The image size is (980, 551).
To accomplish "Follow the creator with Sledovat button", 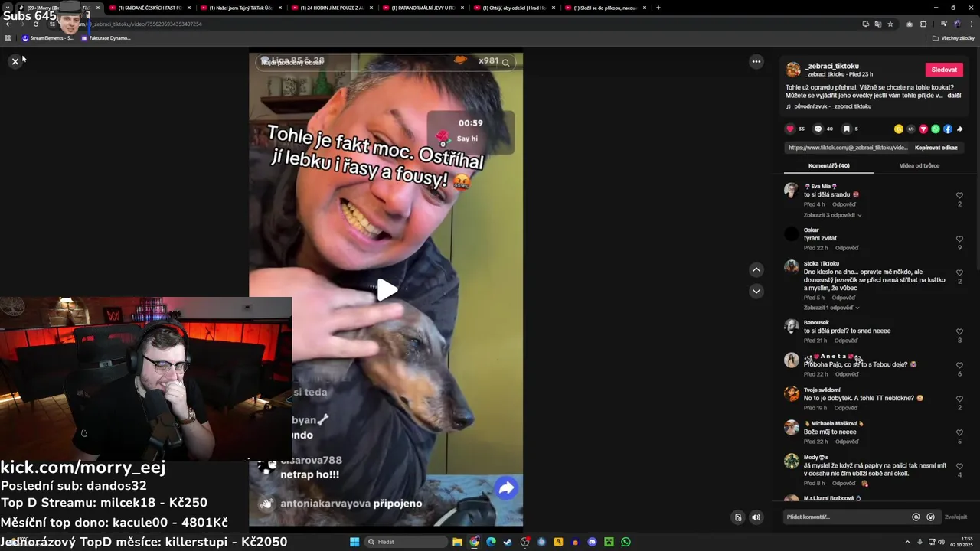I will (x=944, y=70).
